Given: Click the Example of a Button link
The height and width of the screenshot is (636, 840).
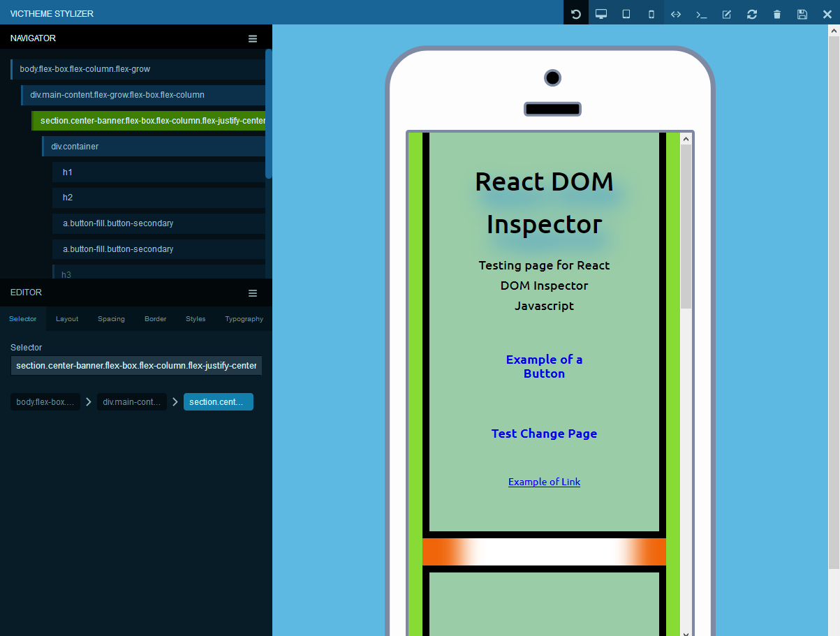Looking at the screenshot, I should click(x=544, y=367).
